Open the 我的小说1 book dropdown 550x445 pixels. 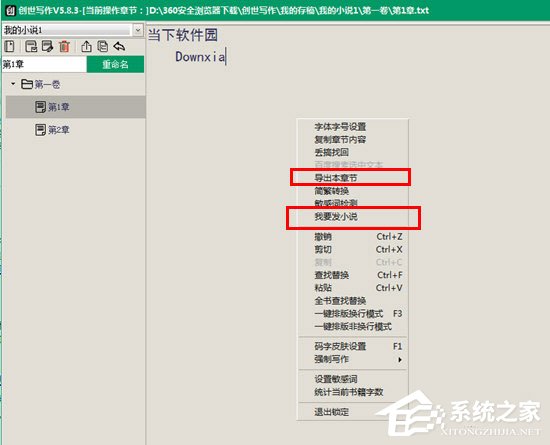(138, 30)
